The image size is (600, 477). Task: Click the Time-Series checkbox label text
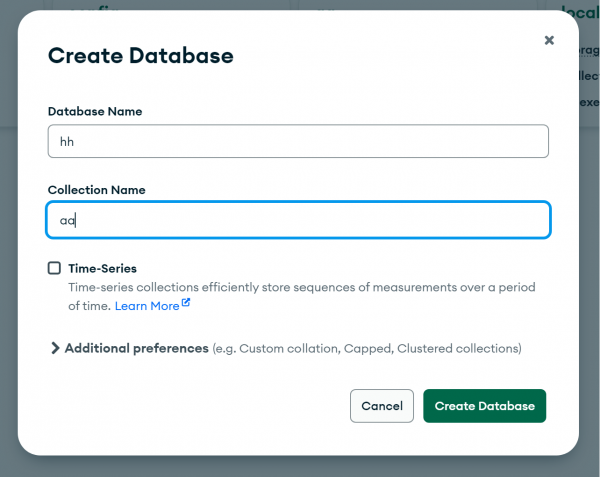102,269
